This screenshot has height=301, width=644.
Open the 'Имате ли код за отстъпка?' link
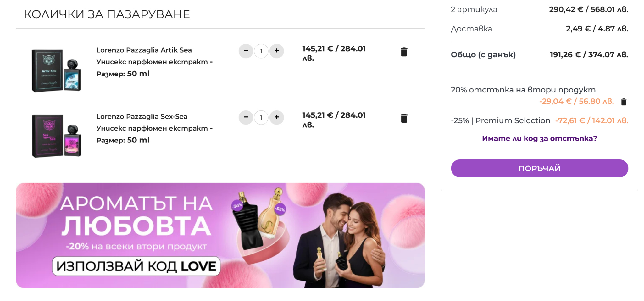539,138
